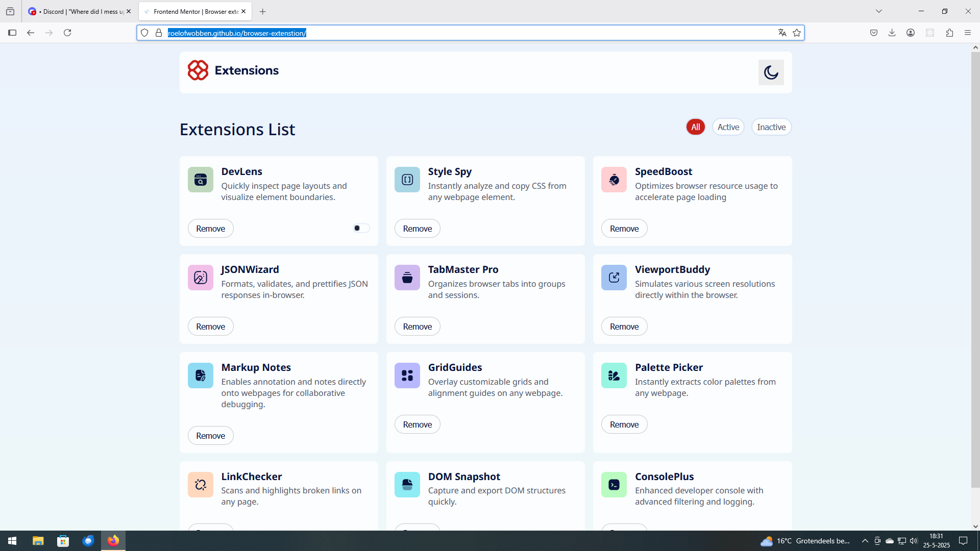
Task: Remove the ViewportBuddy extension
Action: pos(624,327)
